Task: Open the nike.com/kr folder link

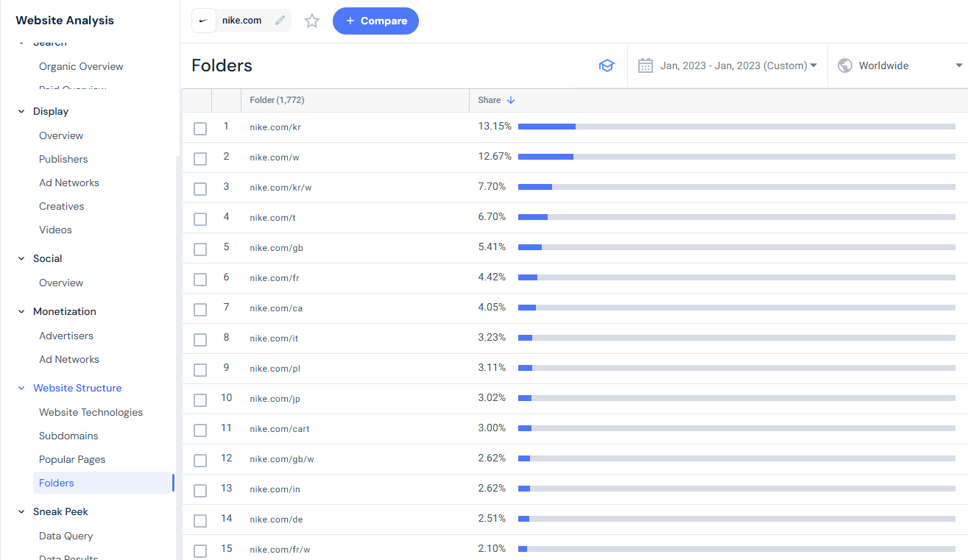Action: tap(275, 127)
